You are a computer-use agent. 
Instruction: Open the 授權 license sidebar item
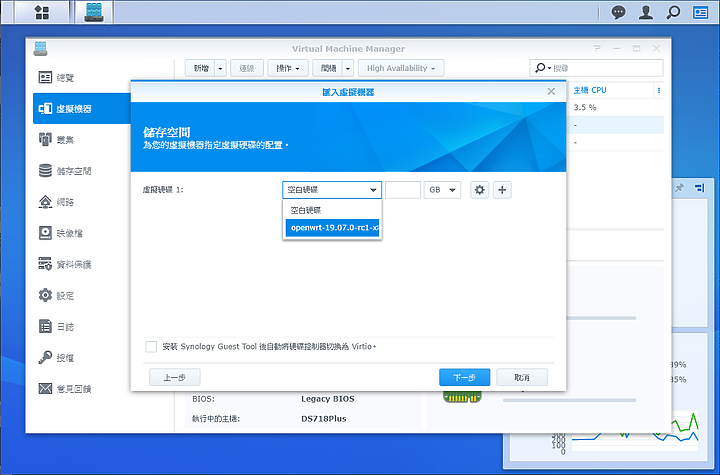point(82,357)
